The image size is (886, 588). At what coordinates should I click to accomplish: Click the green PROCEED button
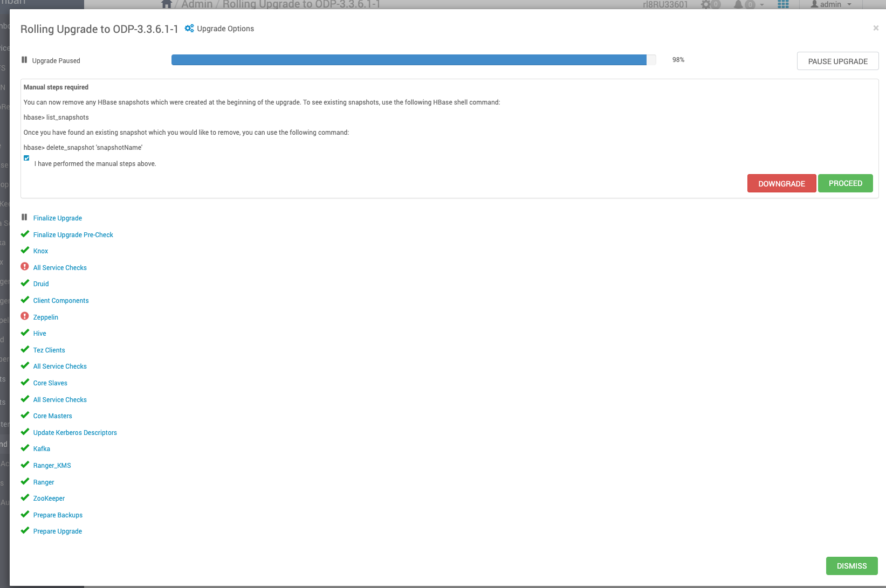point(845,183)
